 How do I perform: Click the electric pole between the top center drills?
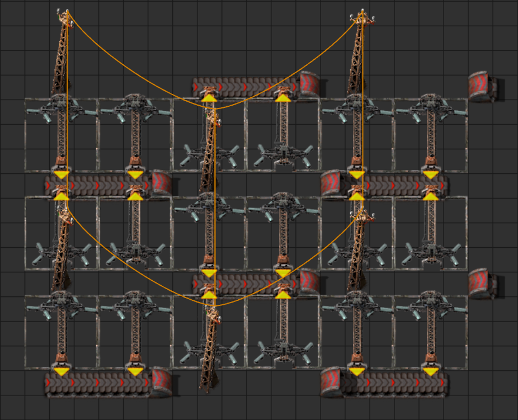(x=210, y=150)
